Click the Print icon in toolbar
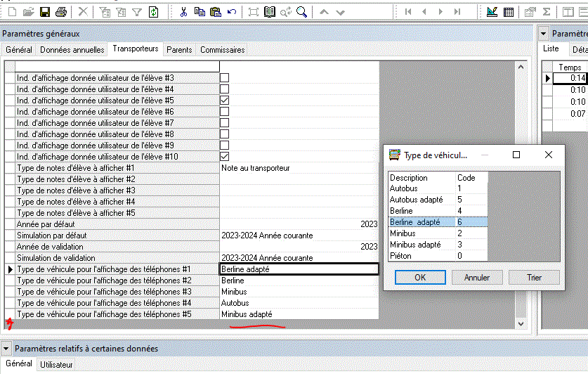 tap(61, 12)
